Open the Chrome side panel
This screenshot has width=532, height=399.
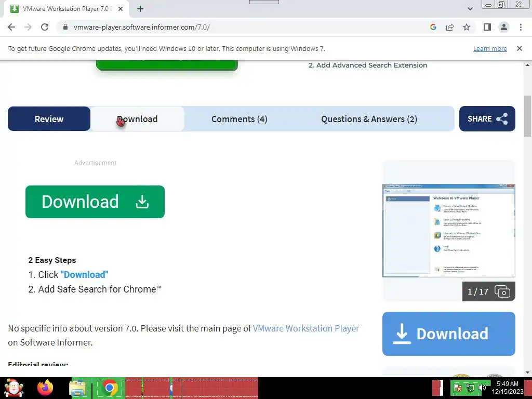[x=487, y=27]
